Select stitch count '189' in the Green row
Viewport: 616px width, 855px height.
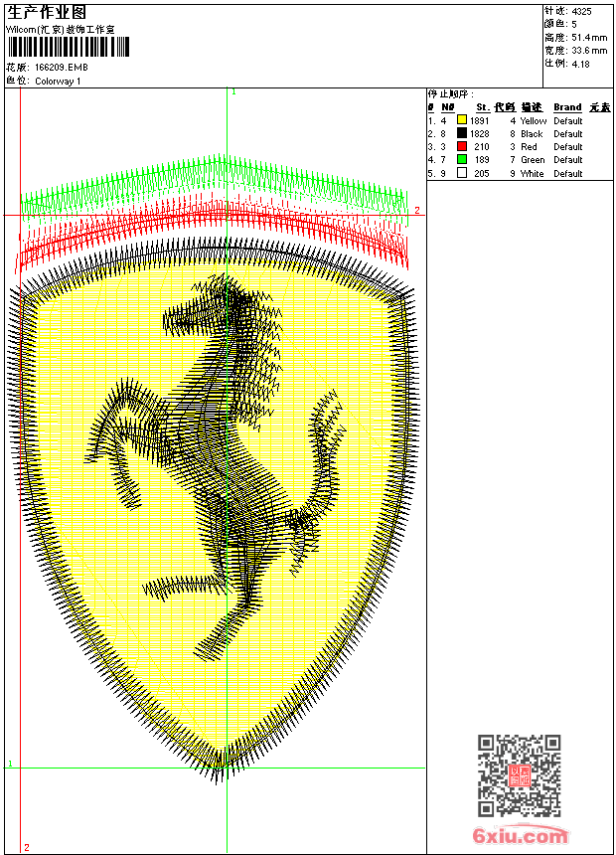tap(482, 160)
